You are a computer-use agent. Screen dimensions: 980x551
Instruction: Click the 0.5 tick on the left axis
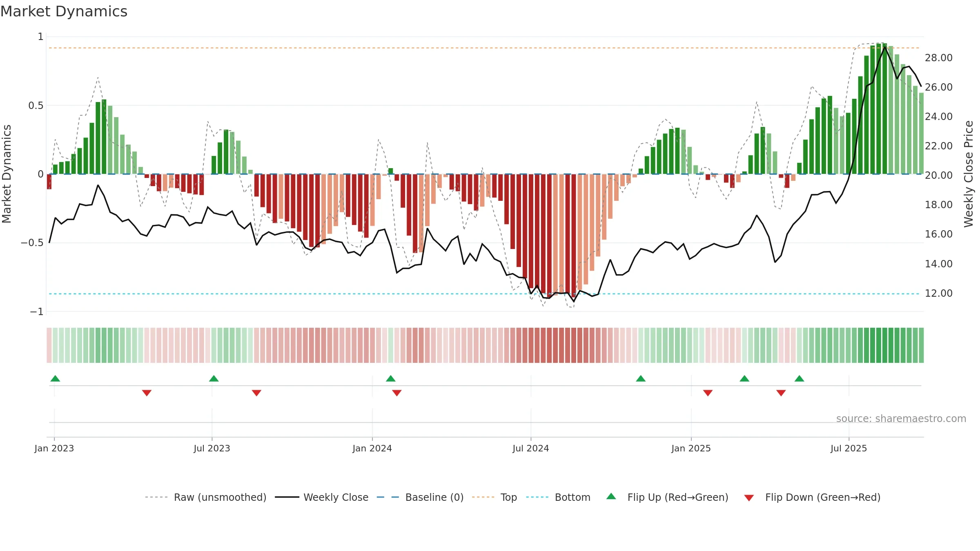(36, 106)
